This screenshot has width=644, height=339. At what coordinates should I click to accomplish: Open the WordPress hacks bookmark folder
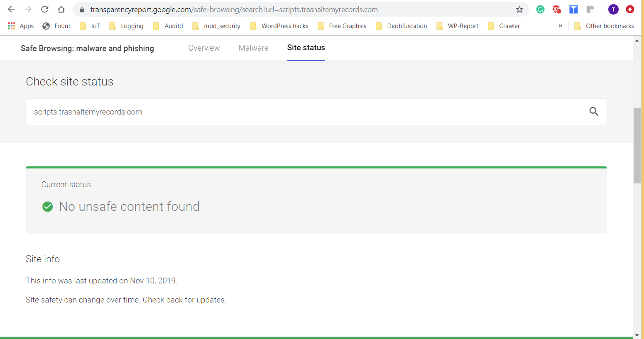tap(279, 26)
